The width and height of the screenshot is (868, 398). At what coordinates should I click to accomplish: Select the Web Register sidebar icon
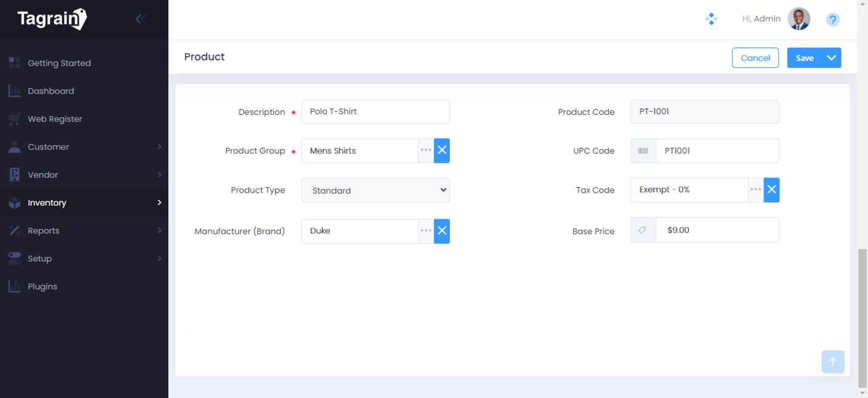pos(13,118)
